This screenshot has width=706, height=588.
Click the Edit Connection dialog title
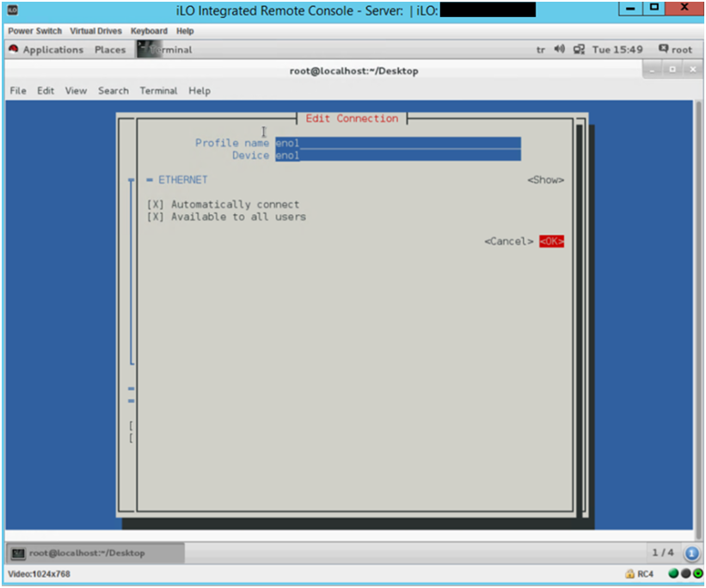coord(352,119)
